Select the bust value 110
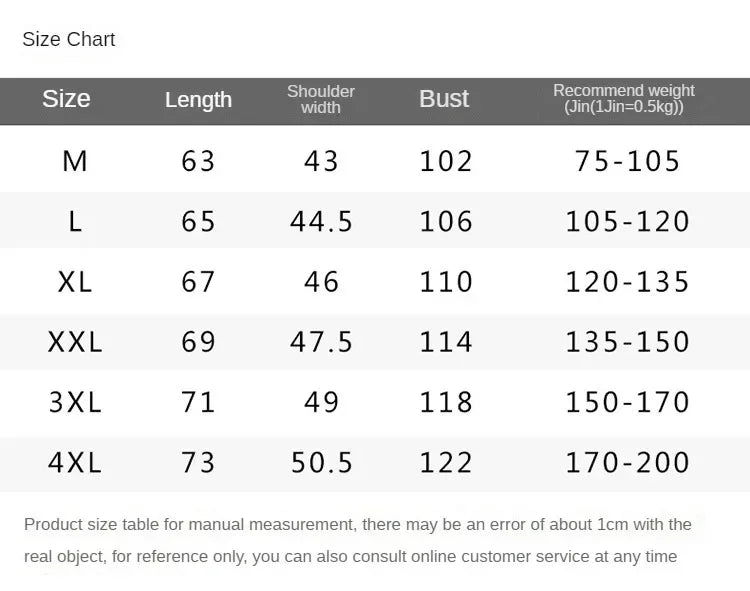 [x=446, y=282]
